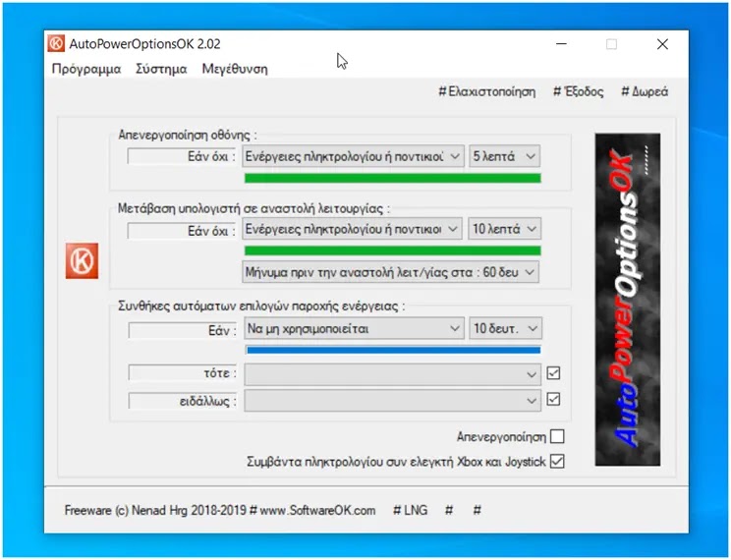This screenshot has width=731, height=560.
Task: Click the Εάν field under Συνθήκες αυτόματων
Action: point(183,330)
